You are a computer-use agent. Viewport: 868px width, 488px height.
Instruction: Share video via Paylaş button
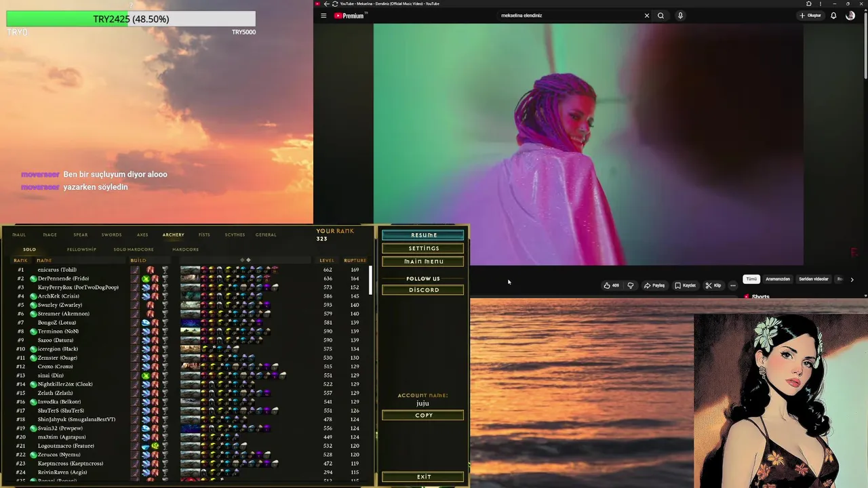point(654,285)
